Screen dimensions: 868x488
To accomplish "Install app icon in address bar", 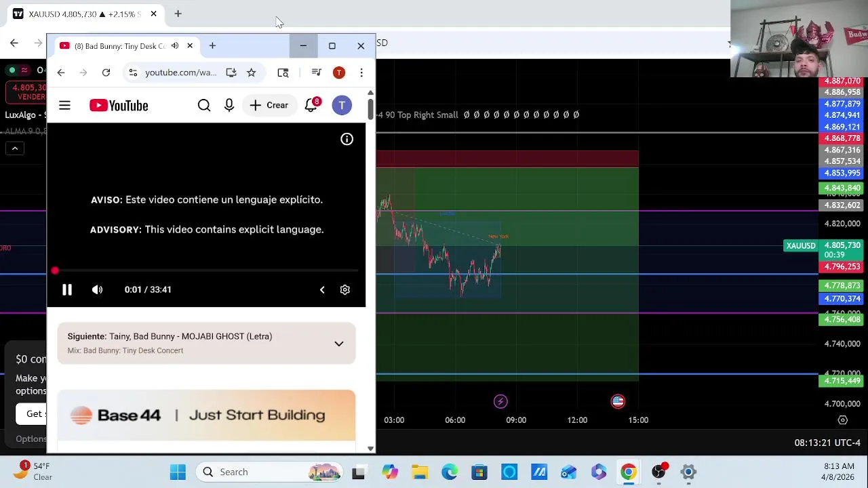I will coord(231,73).
